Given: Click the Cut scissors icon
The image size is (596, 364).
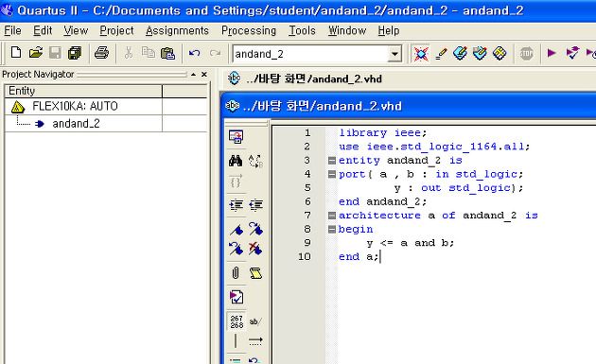Looking at the screenshot, I should 129,53.
